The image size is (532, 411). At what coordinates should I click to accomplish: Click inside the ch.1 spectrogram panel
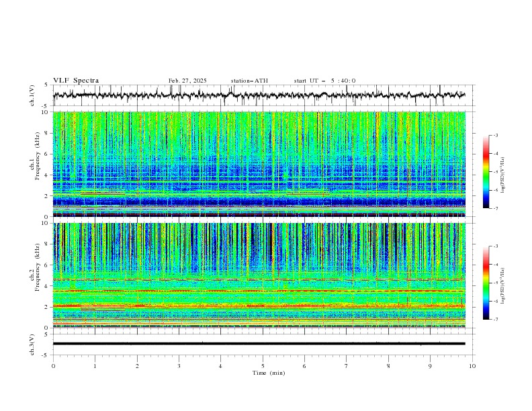[259, 164]
